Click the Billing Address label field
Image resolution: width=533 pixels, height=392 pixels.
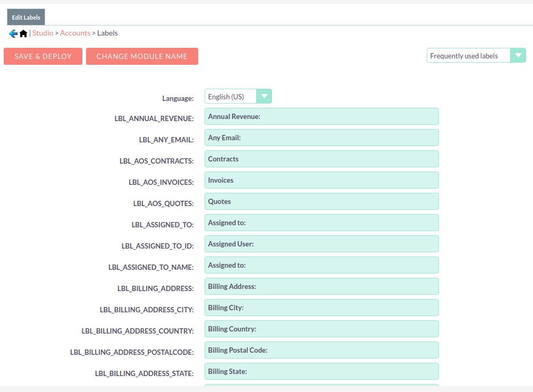point(322,286)
